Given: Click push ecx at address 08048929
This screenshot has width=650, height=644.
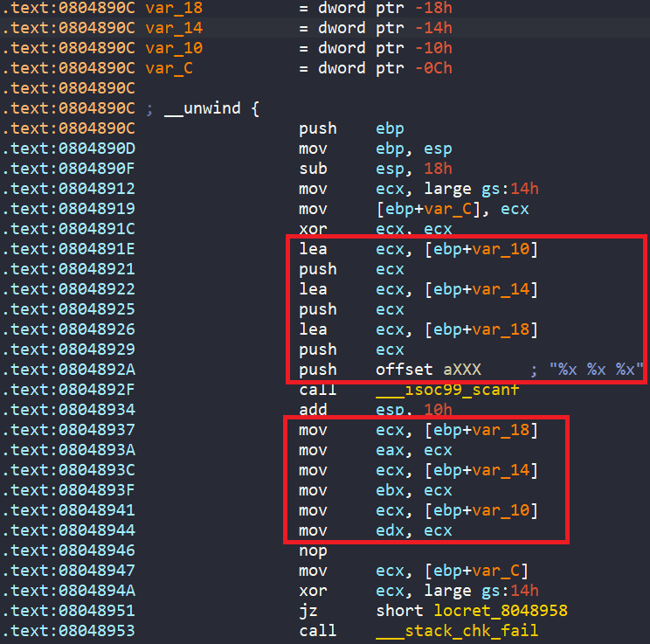Looking at the screenshot, I should point(351,350).
